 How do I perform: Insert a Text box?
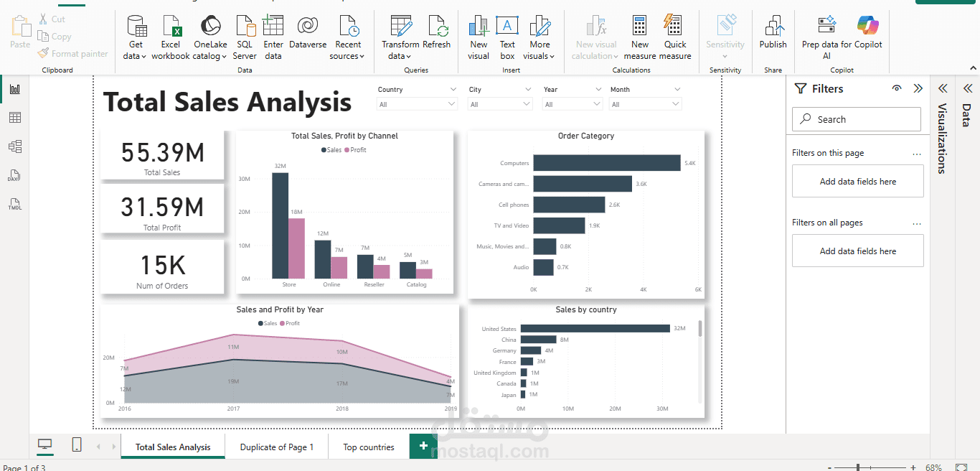(507, 37)
